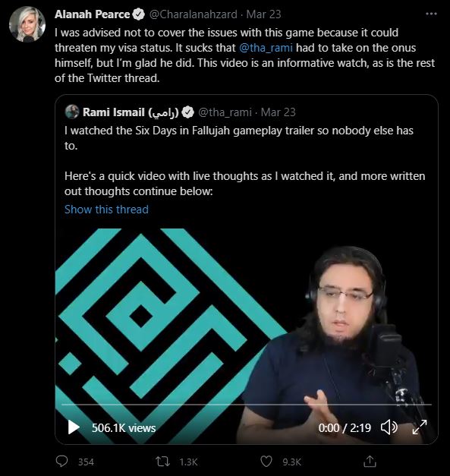Open the @tha_rami mention link
450x476 pixels.
click(266, 48)
